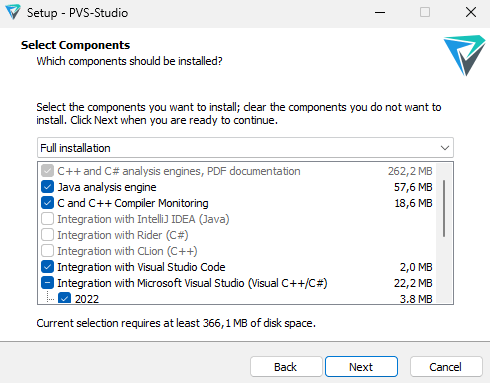Click the PVS-Studio title bar icon

point(13,12)
